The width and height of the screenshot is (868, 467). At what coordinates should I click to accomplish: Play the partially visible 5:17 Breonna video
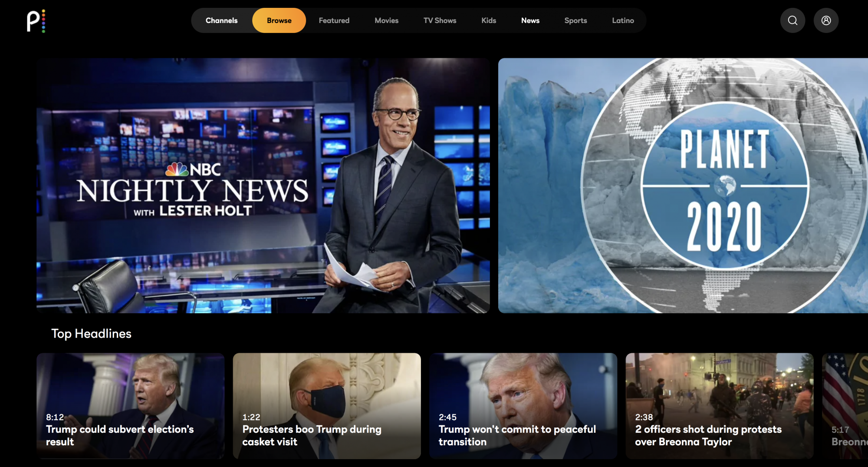(x=845, y=406)
